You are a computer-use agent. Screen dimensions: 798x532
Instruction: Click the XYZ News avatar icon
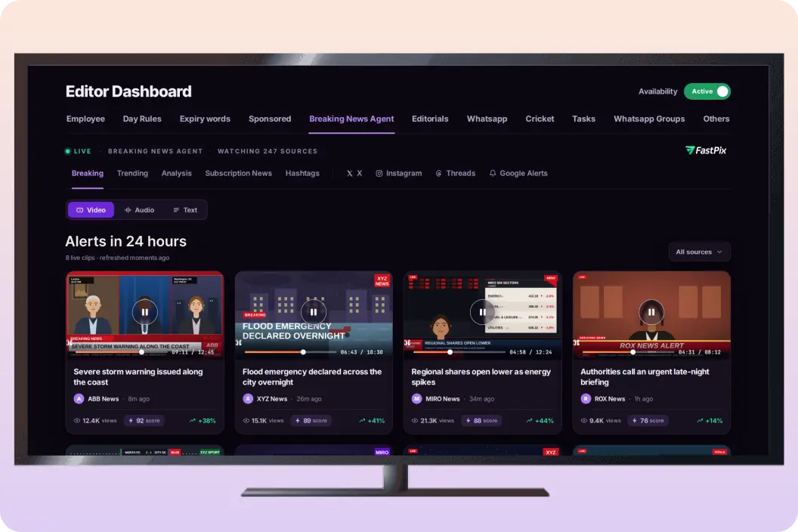click(248, 398)
